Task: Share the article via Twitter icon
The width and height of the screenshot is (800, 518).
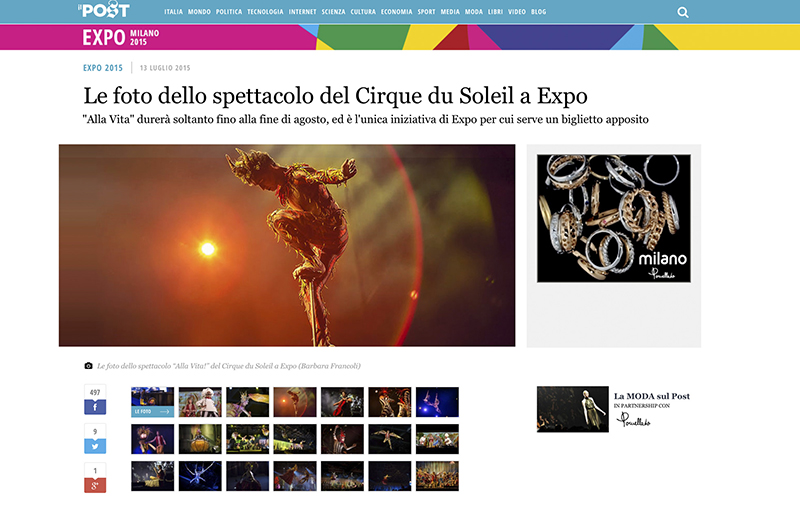Action: coord(95,446)
